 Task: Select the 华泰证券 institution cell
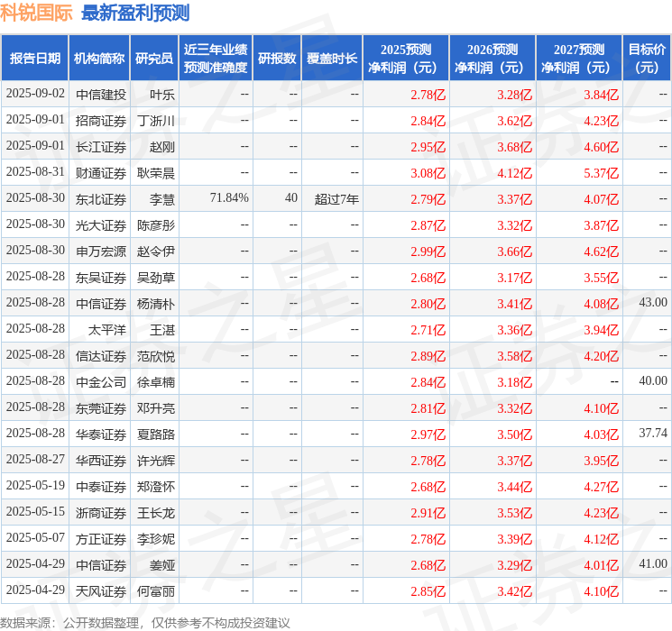coord(101,434)
